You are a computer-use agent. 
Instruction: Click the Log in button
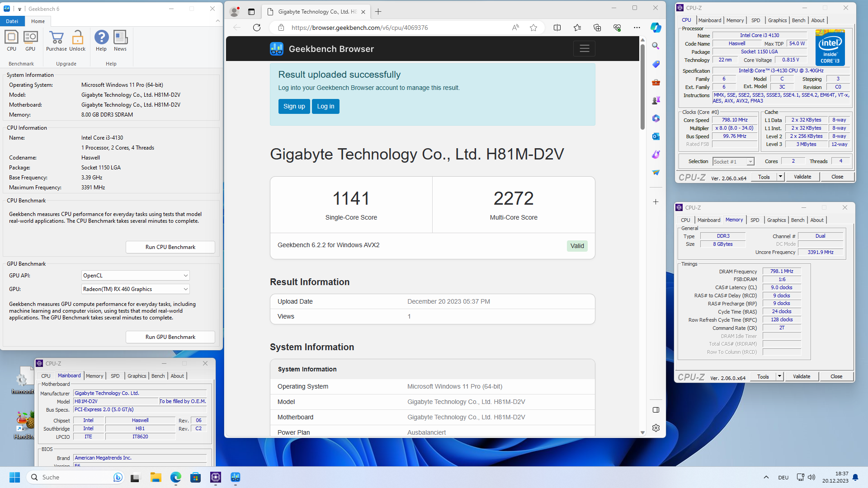coord(325,106)
